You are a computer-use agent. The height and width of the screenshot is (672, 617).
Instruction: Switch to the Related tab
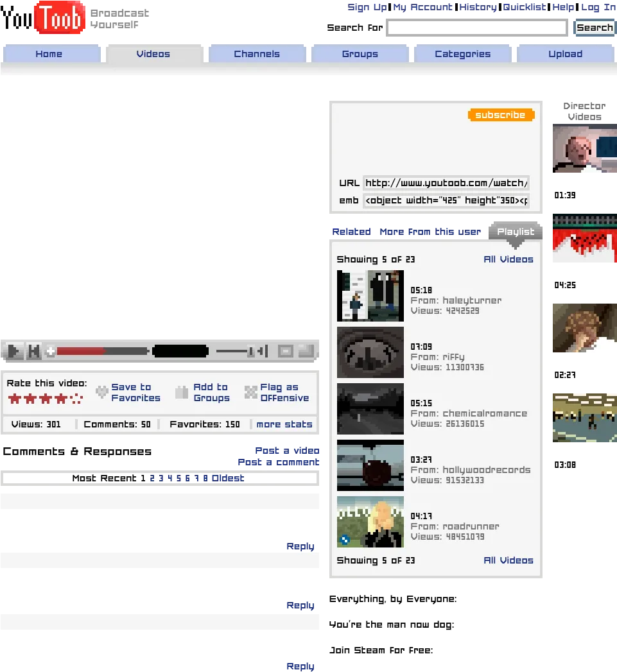(x=352, y=232)
